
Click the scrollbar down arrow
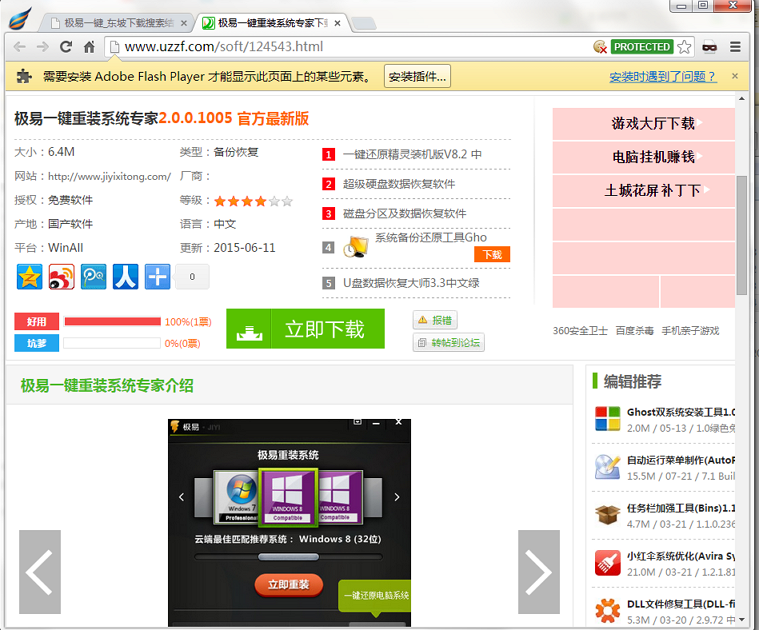(x=742, y=619)
